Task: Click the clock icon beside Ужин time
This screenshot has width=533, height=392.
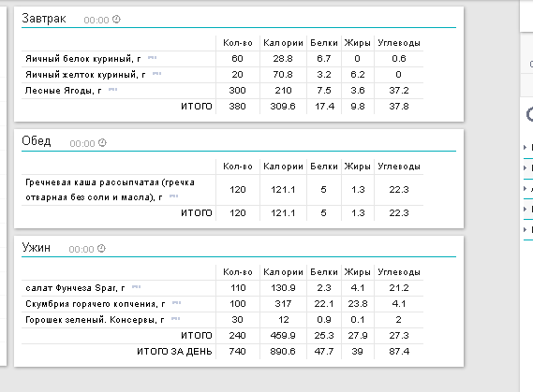Action: (101, 249)
